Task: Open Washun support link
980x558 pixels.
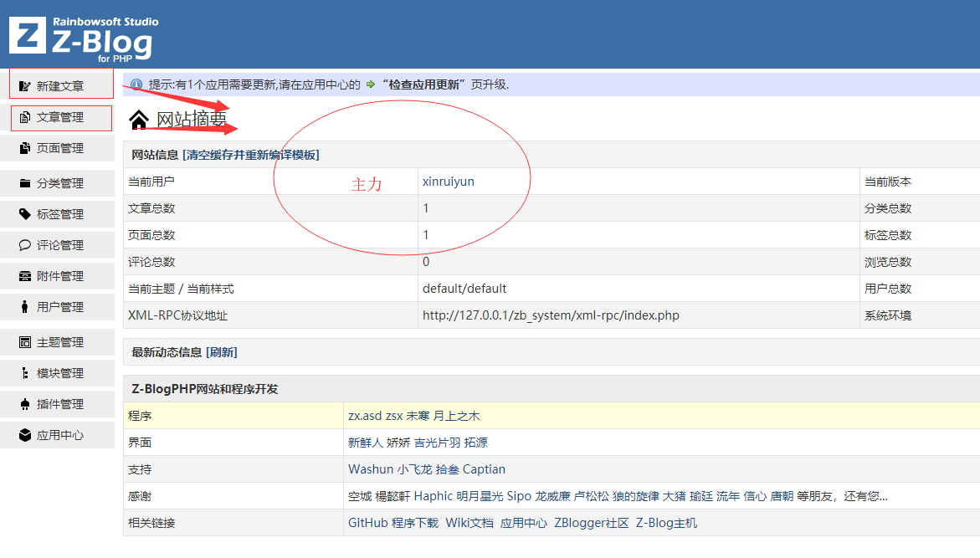Action: [371, 469]
